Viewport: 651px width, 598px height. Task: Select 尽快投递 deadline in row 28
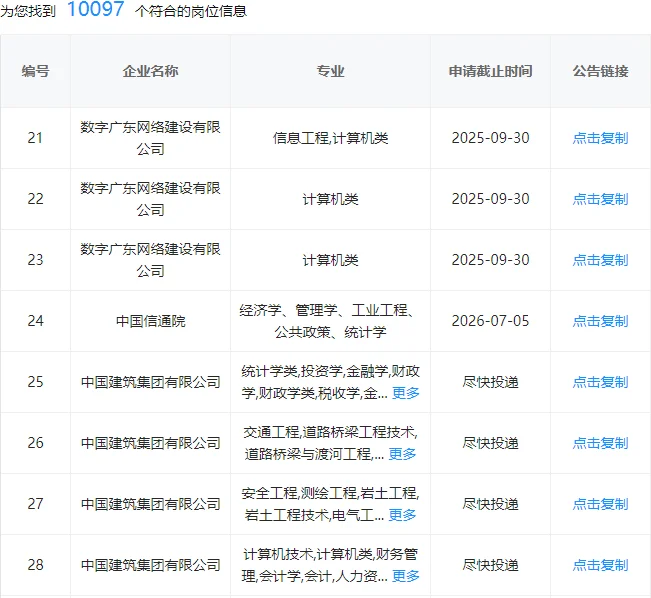(x=490, y=565)
